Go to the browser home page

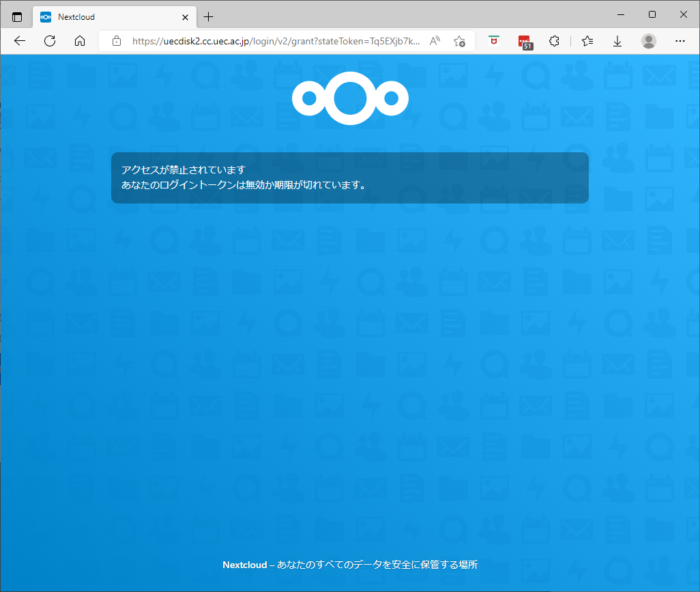pos(80,41)
